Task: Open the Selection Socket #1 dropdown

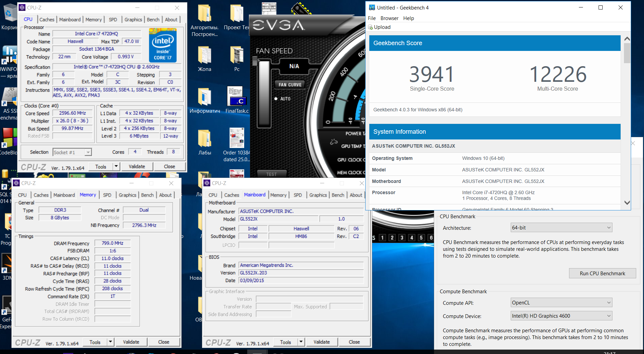Action: tap(72, 152)
